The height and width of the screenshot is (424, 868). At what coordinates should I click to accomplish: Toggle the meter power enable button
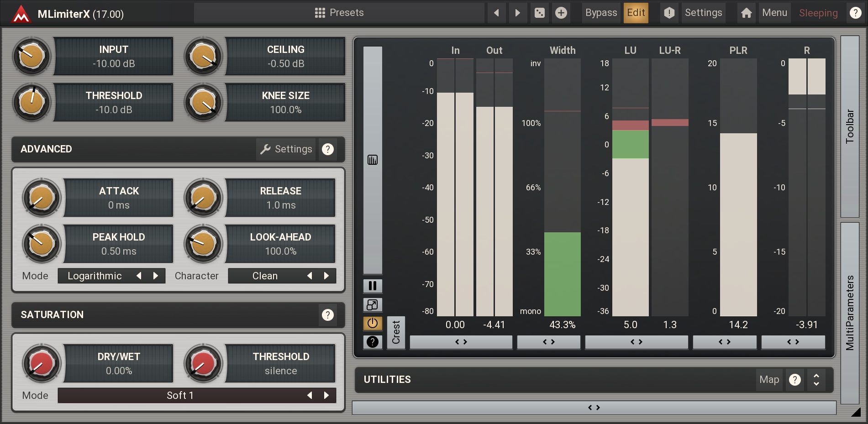(373, 323)
